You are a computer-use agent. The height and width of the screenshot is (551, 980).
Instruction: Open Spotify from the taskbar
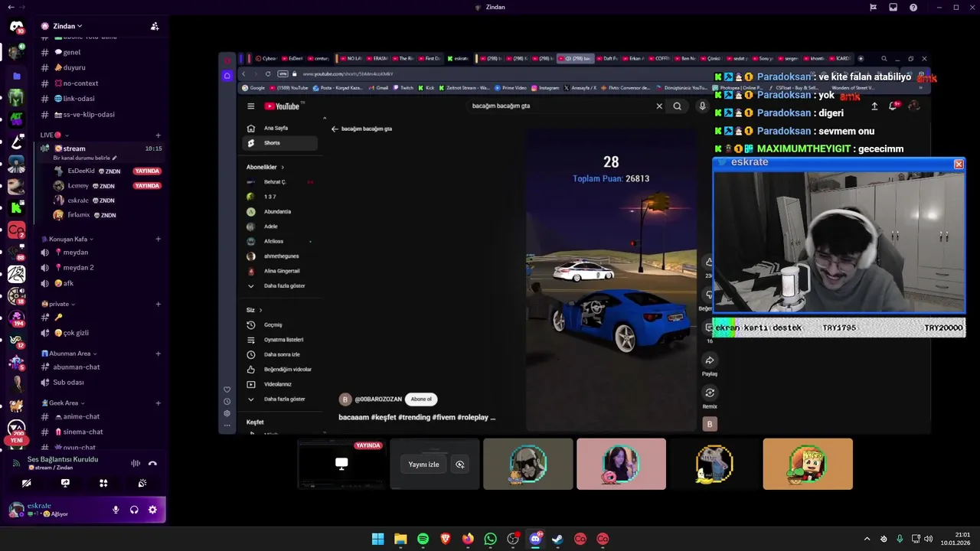(423, 539)
